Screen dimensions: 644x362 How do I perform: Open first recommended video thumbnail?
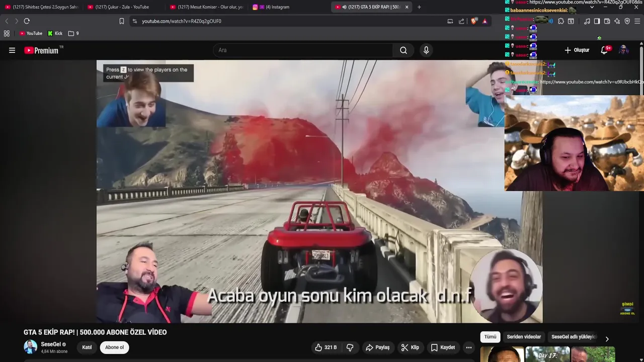pyautogui.click(x=502, y=354)
